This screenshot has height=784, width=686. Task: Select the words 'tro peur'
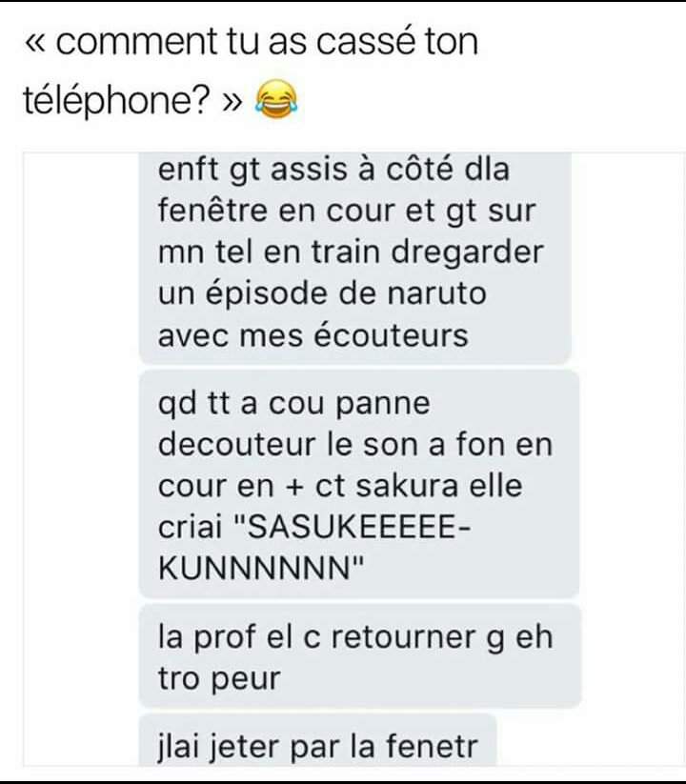coord(219,679)
